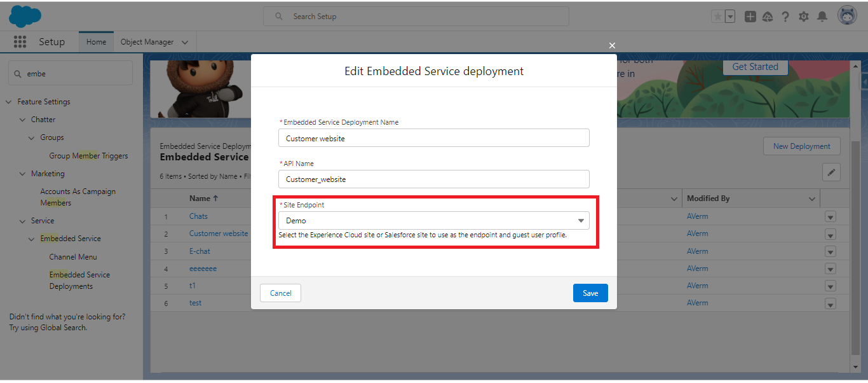Open Embedded Service Deployments in sidebar
This screenshot has width=868, height=383.
(x=79, y=281)
